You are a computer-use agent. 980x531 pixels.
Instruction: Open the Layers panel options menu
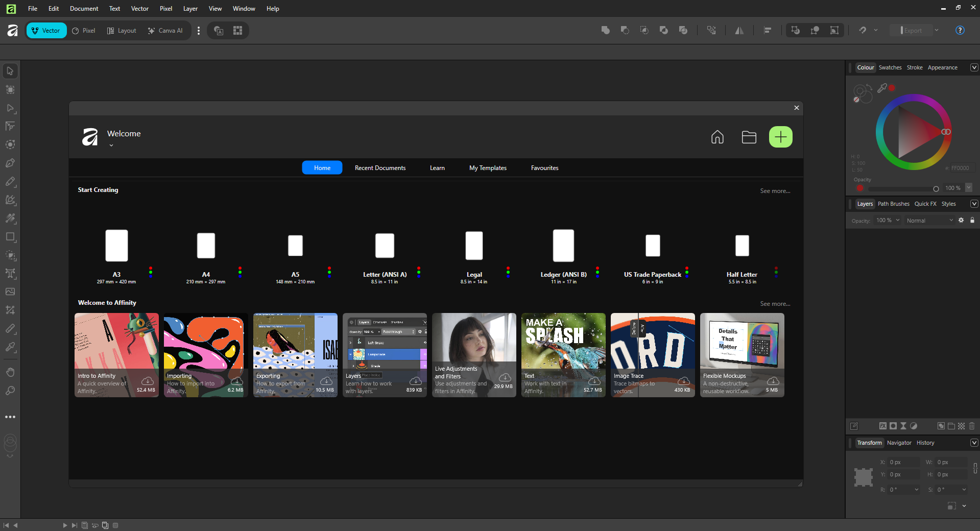tap(974, 204)
